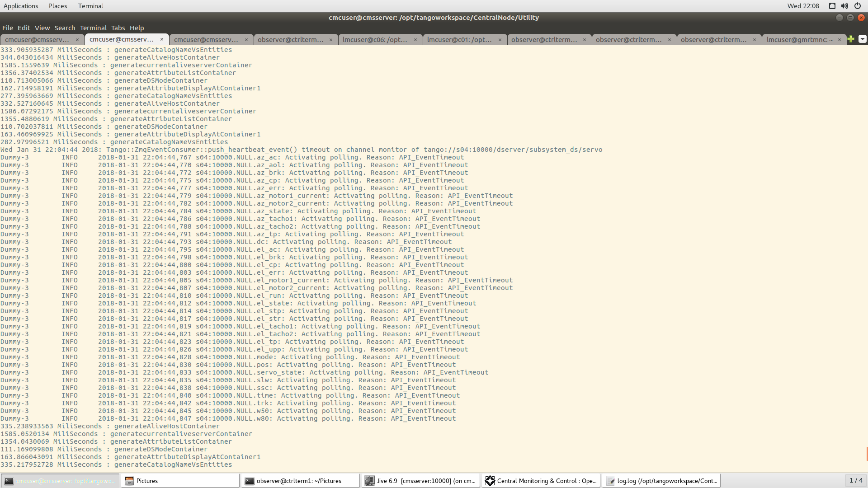
Task: Open log.log editor from taskbar
Action: click(x=661, y=481)
